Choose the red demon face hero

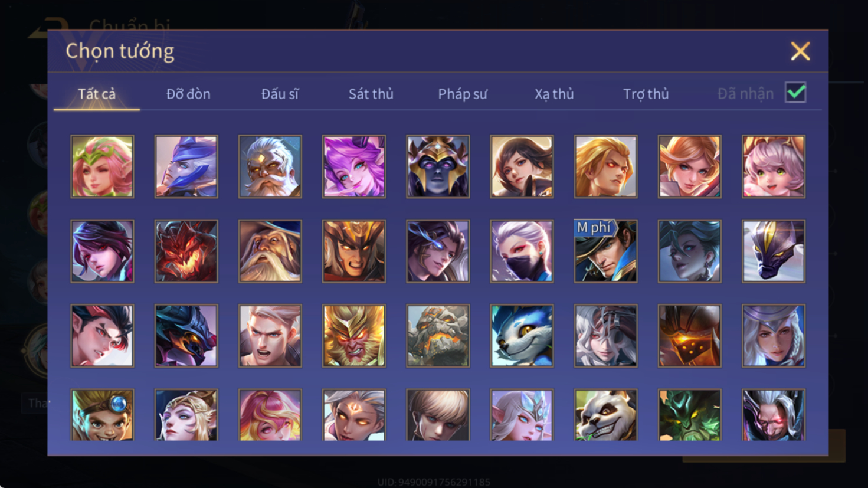186,251
